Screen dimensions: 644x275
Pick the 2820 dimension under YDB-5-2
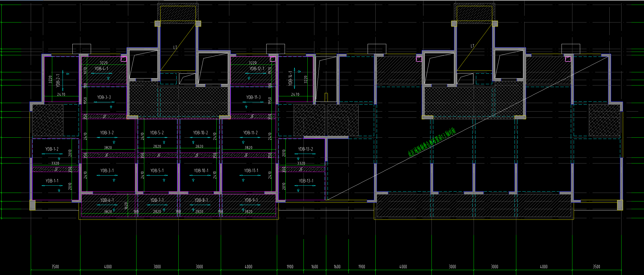(157, 146)
